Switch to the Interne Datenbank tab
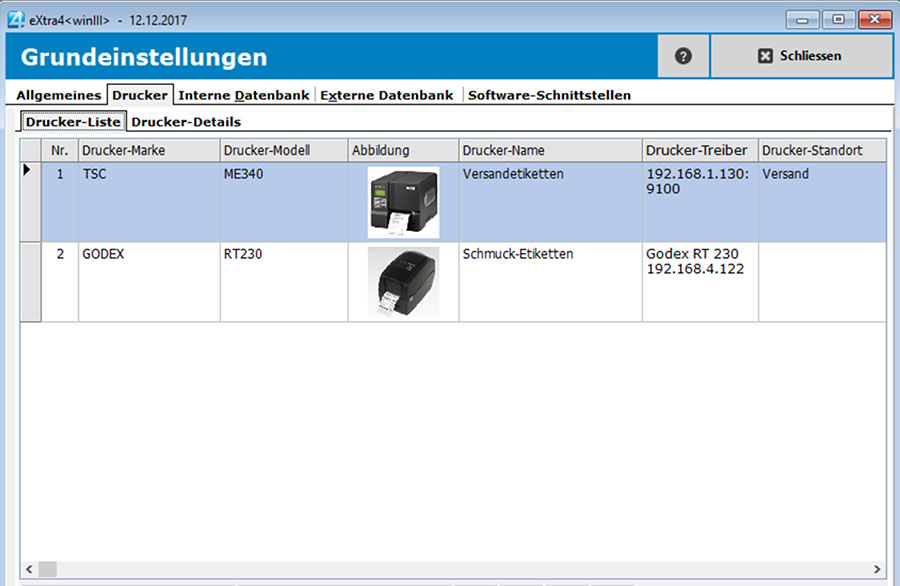The height and width of the screenshot is (586, 900). (243, 95)
